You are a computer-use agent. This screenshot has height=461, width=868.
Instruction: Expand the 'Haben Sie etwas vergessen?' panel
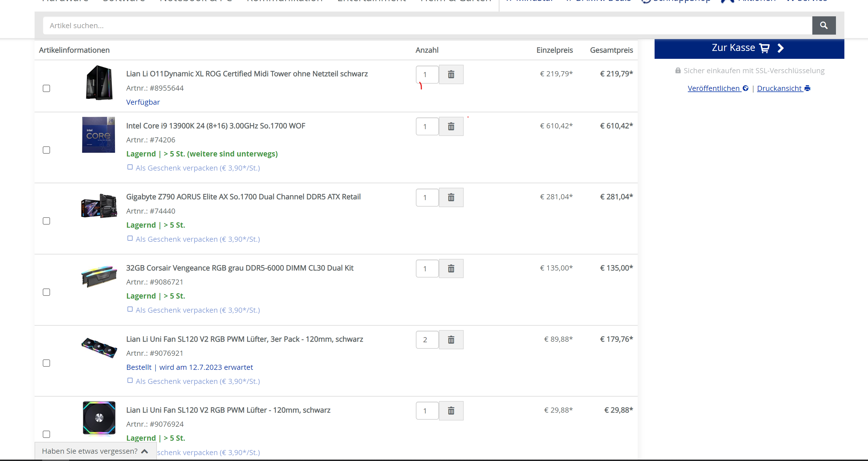(x=95, y=451)
